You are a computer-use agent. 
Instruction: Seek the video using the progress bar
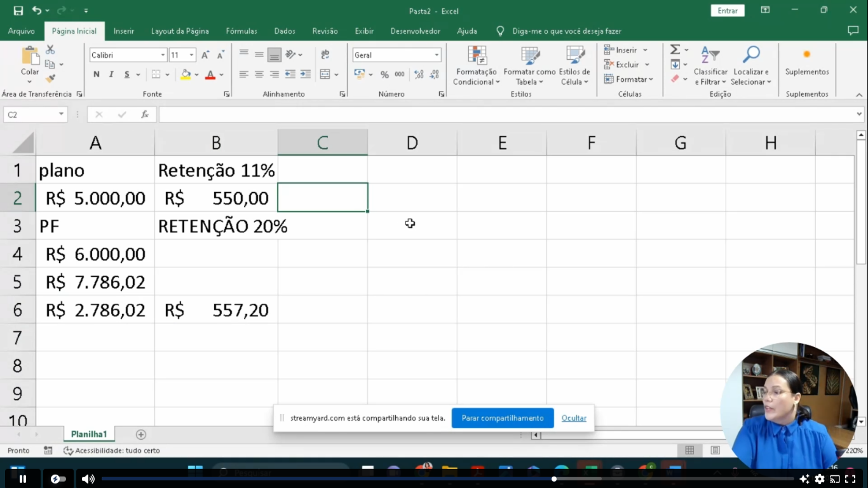tap(447, 478)
